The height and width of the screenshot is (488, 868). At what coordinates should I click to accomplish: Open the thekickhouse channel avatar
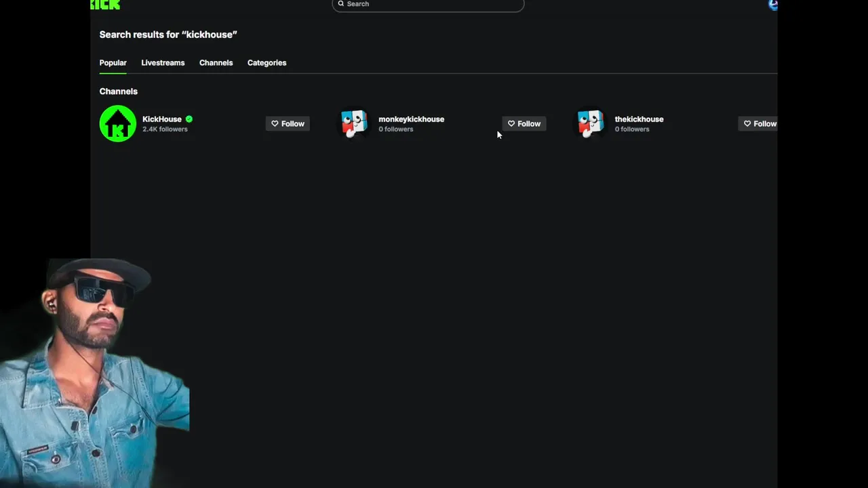(x=590, y=123)
